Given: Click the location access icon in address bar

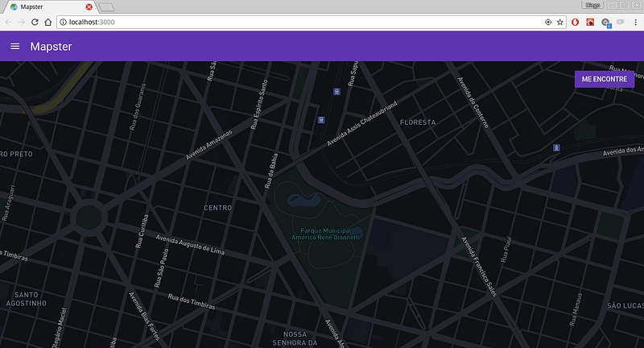Looking at the screenshot, I should click(548, 23).
